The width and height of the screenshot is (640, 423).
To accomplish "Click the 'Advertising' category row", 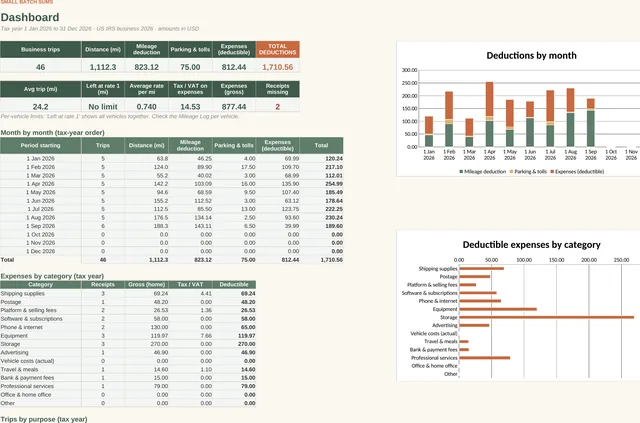I will tap(128, 352).
